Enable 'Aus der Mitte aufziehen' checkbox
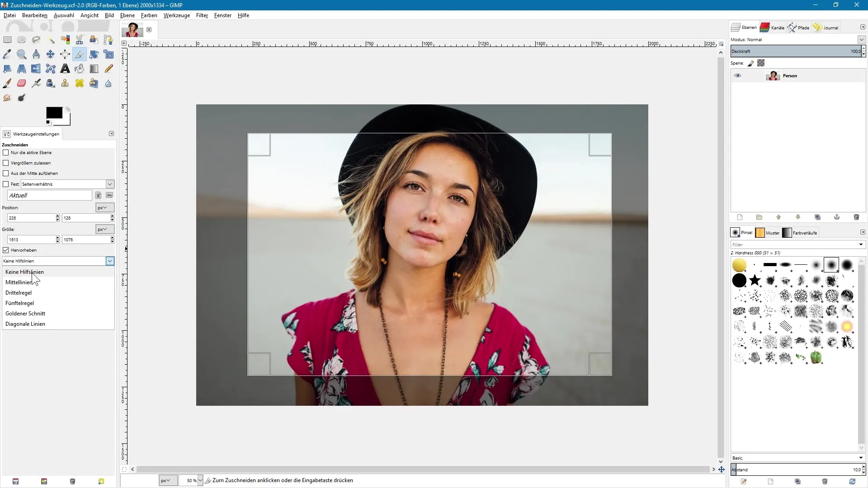The height and width of the screenshot is (488, 868). pos(6,174)
